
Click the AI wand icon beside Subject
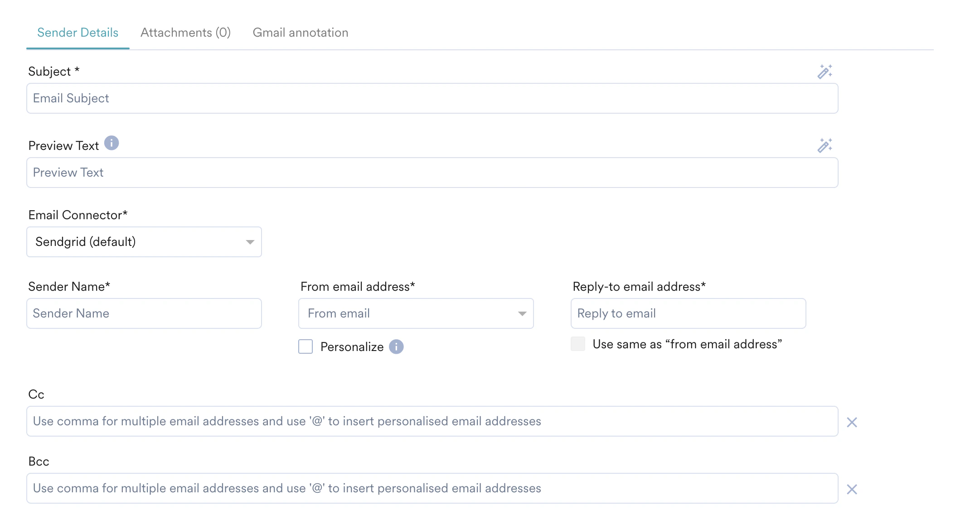(x=825, y=71)
